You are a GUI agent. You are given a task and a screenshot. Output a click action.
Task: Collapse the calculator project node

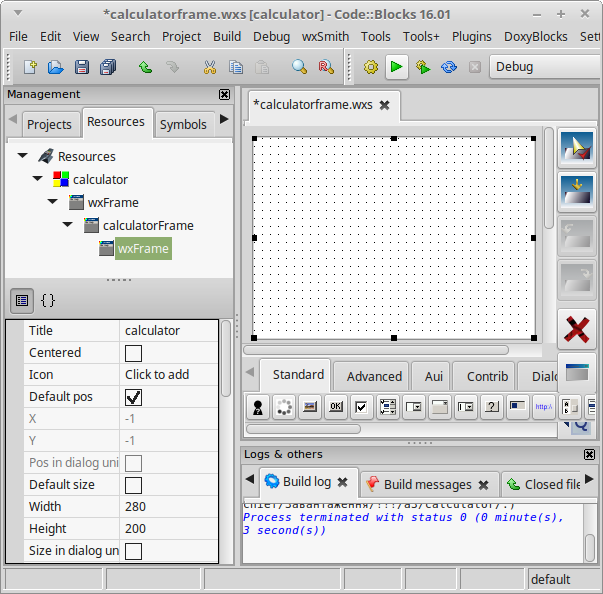pyautogui.click(x=38, y=178)
